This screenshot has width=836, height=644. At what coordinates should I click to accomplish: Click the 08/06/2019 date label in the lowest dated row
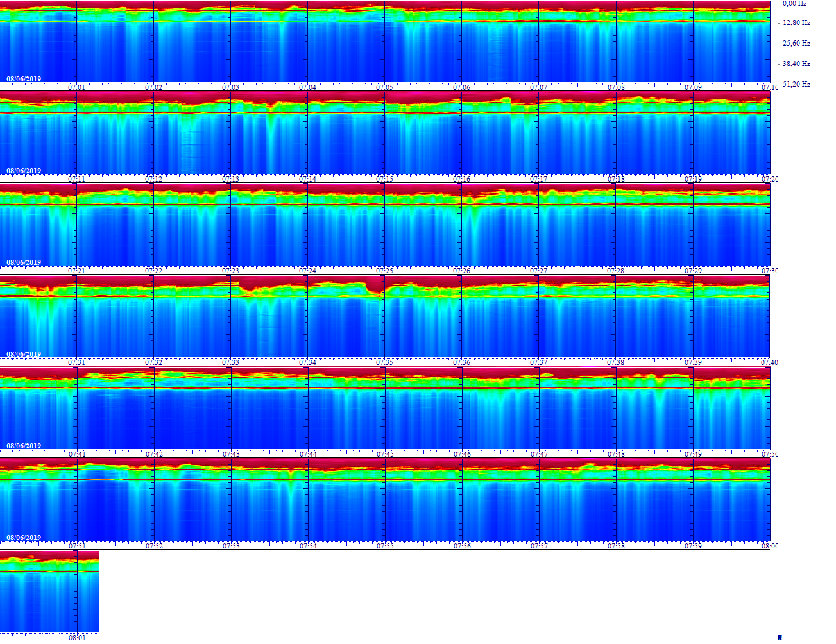click(24, 538)
